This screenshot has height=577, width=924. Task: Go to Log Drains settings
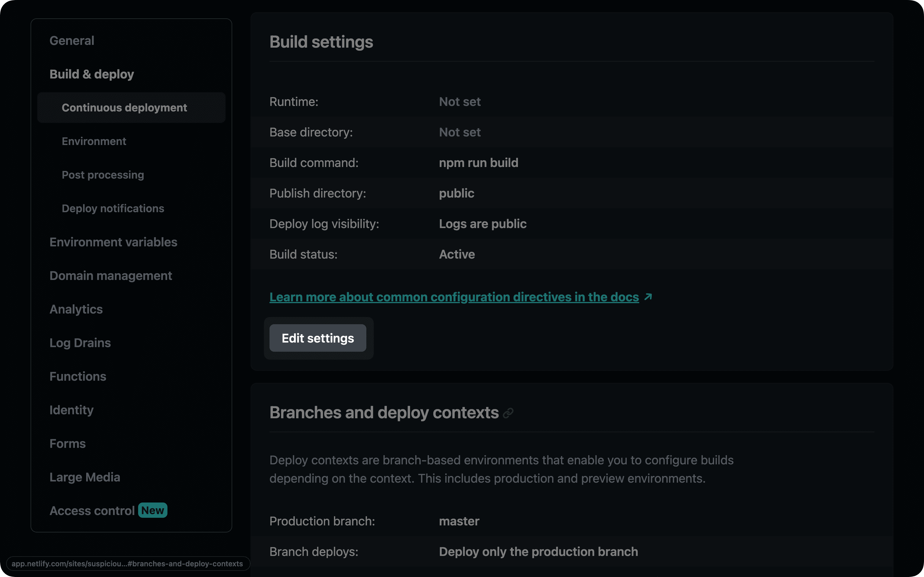(80, 343)
